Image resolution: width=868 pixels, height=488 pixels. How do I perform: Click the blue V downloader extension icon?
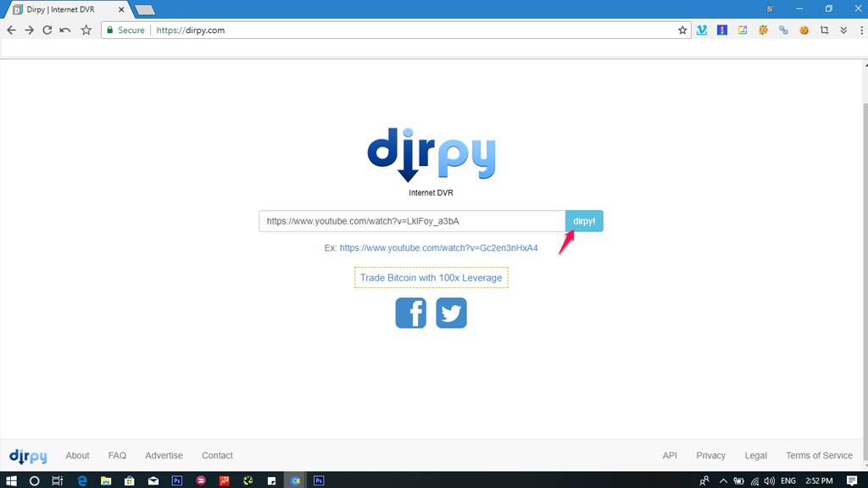point(701,30)
